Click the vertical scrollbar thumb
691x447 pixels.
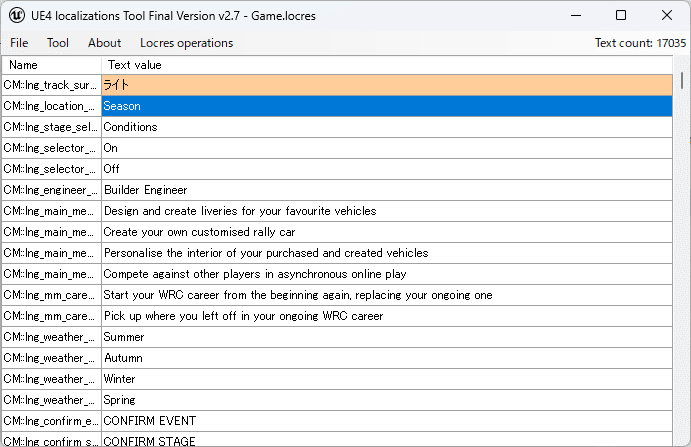click(682, 81)
